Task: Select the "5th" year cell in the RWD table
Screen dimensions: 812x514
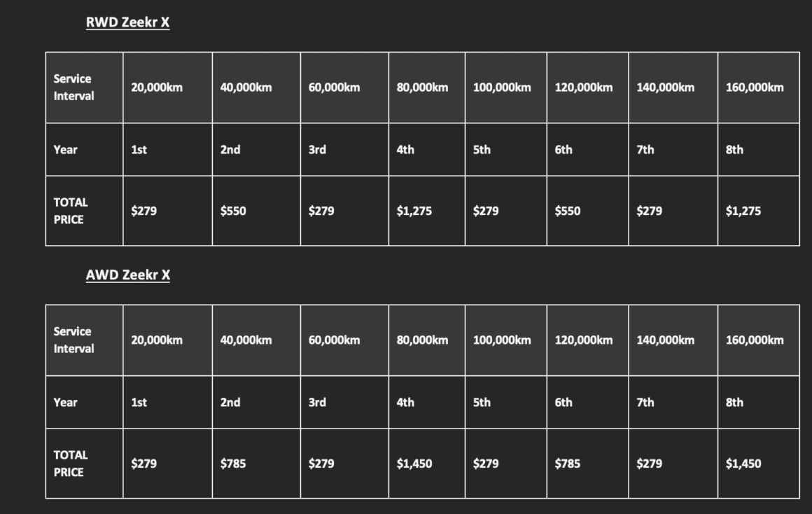Action: click(x=482, y=150)
